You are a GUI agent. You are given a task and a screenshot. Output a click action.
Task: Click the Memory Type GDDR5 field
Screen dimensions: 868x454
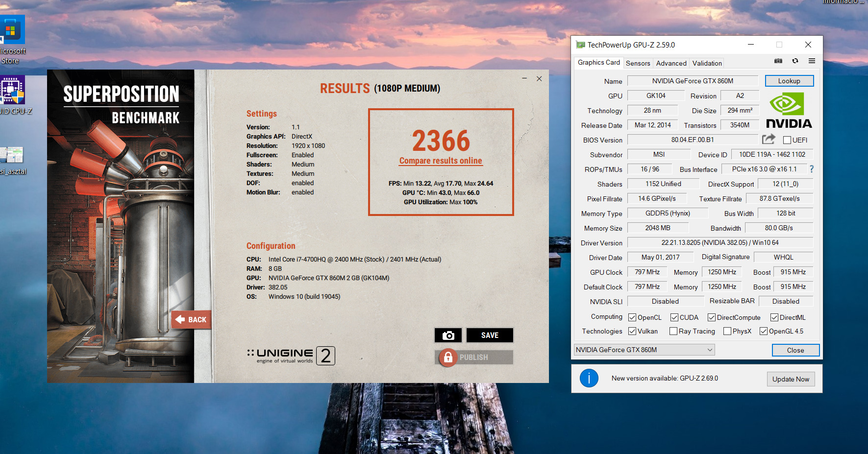point(668,213)
